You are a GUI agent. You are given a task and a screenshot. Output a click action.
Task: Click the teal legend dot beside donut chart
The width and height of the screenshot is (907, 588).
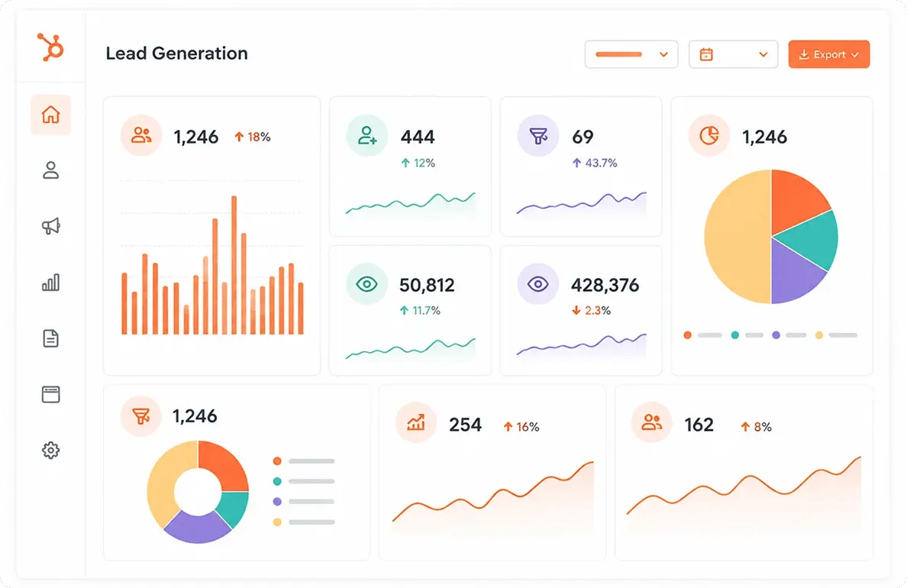point(277,482)
